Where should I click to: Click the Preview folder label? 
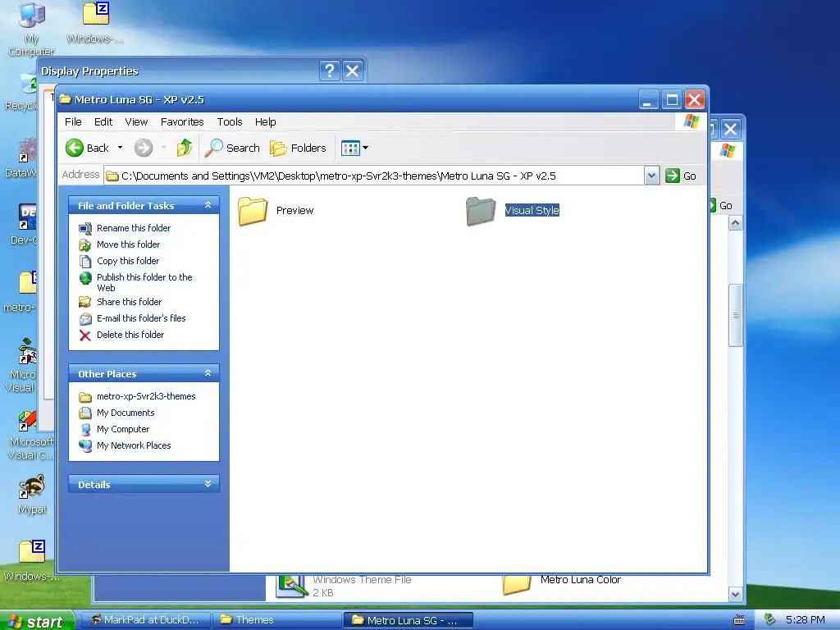pos(294,211)
